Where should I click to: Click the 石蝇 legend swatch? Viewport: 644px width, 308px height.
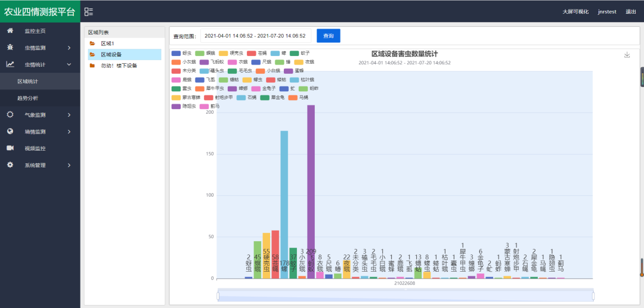[x=241, y=98]
